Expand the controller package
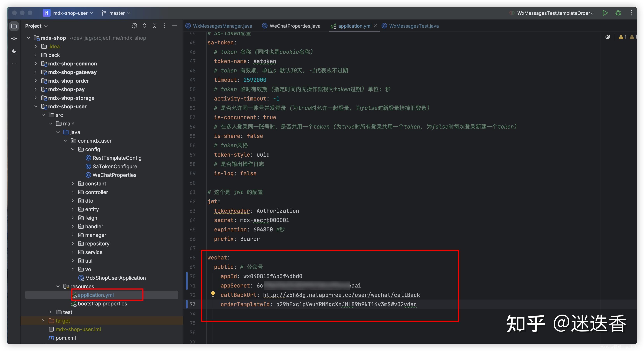The image size is (644, 351). click(73, 192)
